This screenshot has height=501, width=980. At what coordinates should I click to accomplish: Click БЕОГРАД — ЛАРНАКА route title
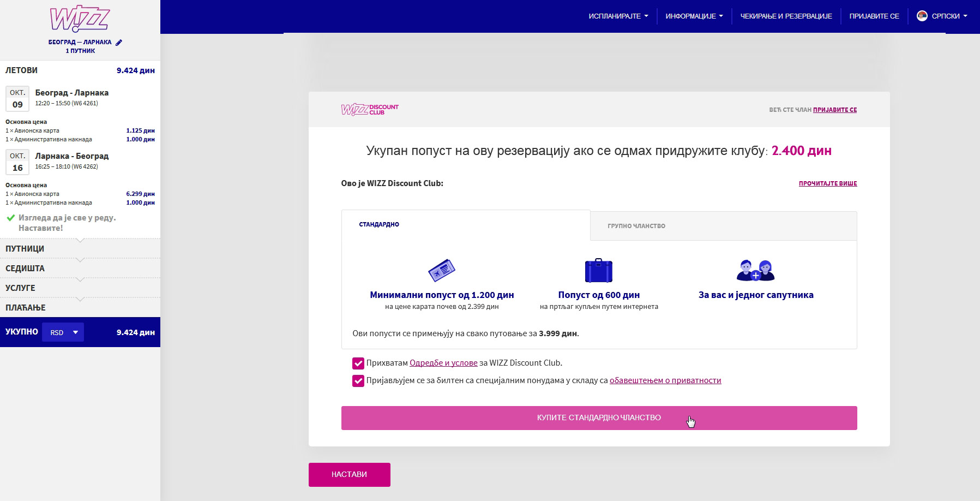tap(80, 42)
